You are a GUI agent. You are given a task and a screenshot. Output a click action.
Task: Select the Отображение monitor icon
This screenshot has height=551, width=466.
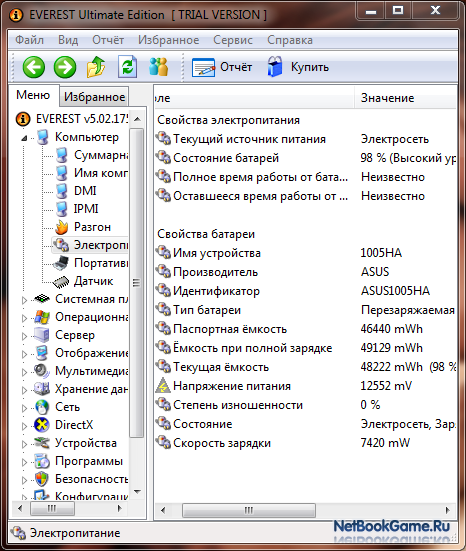42,353
